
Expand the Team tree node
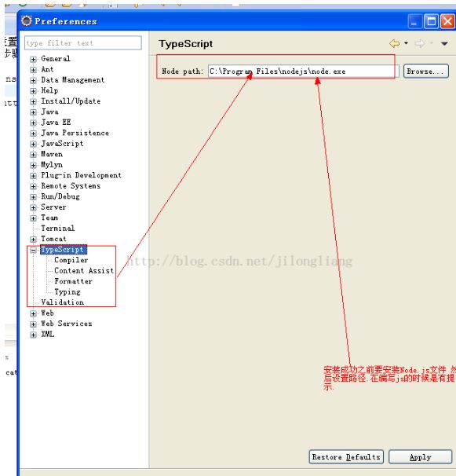(34, 218)
